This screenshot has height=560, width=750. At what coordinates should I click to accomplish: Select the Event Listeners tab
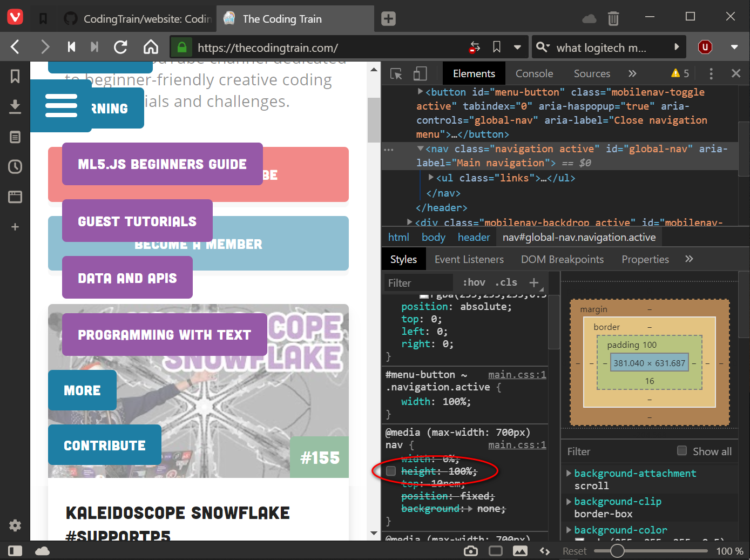(x=469, y=259)
